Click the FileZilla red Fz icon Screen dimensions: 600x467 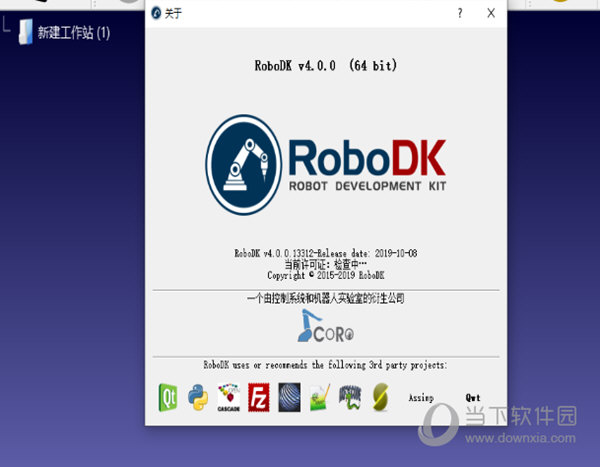click(x=259, y=397)
